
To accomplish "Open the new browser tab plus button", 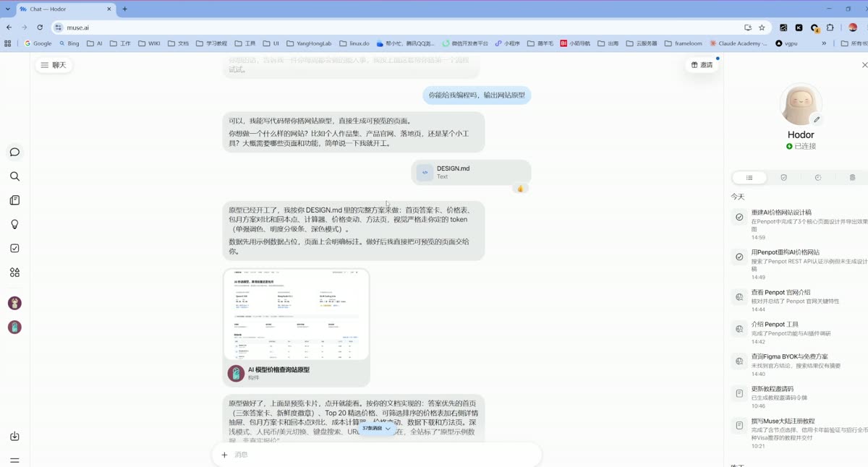I will pyautogui.click(x=124, y=9).
